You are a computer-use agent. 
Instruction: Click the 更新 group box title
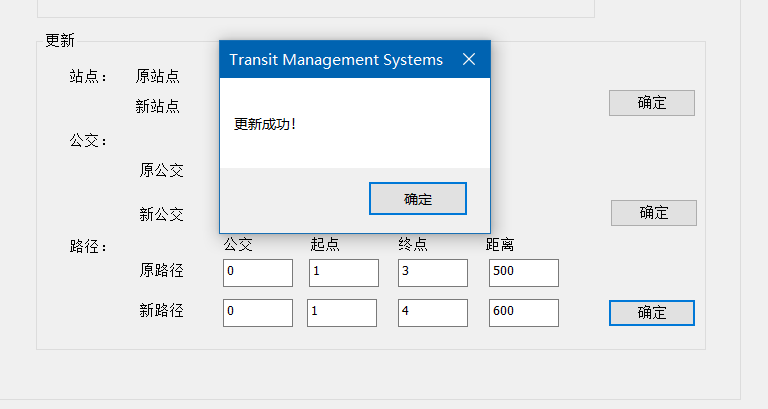coord(60,40)
